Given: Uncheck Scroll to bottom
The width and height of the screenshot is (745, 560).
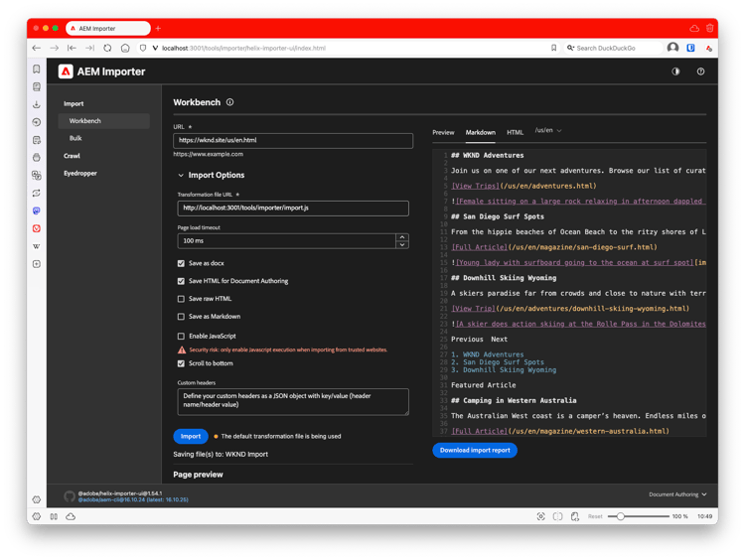Looking at the screenshot, I should (x=181, y=363).
